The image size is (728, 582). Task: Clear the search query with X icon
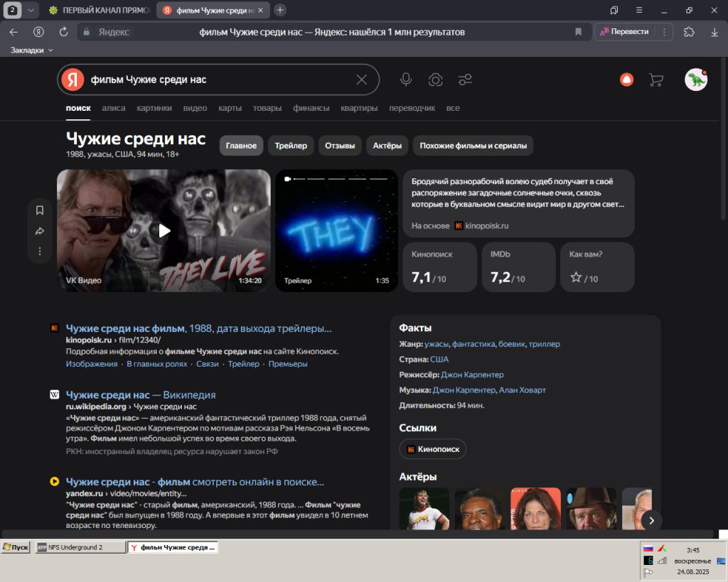click(x=362, y=80)
